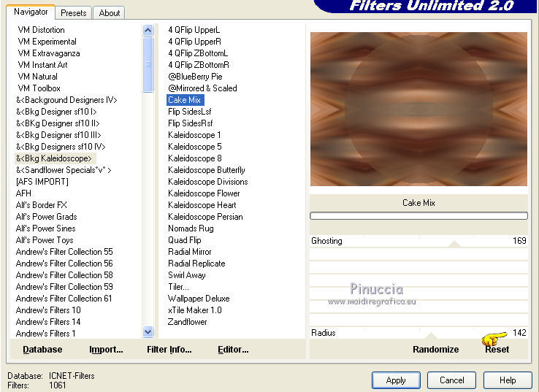Select &<Bkg Designer sf10 III> category

click(x=58, y=135)
